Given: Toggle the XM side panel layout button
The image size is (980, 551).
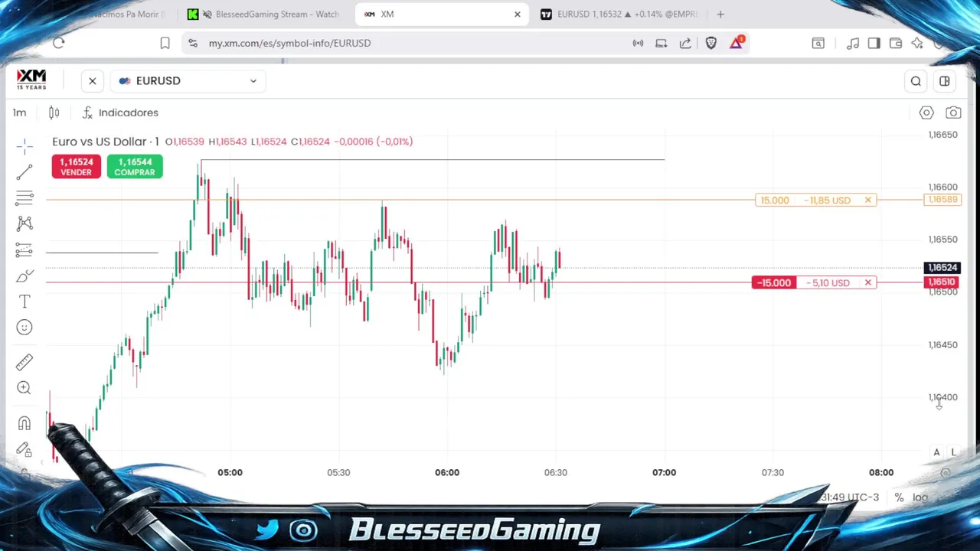Looking at the screenshot, I should (945, 81).
